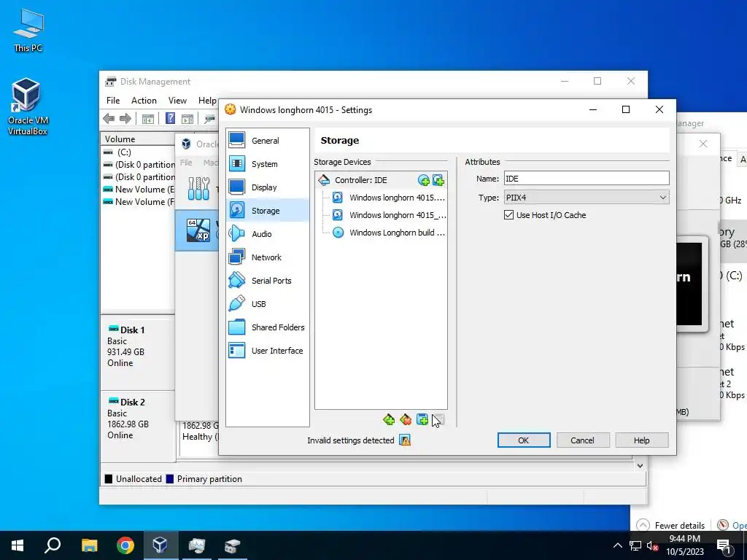This screenshot has height=560, width=747.
Task: Switch to Disk Management in the taskbar
Action: [x=232, y=545]
